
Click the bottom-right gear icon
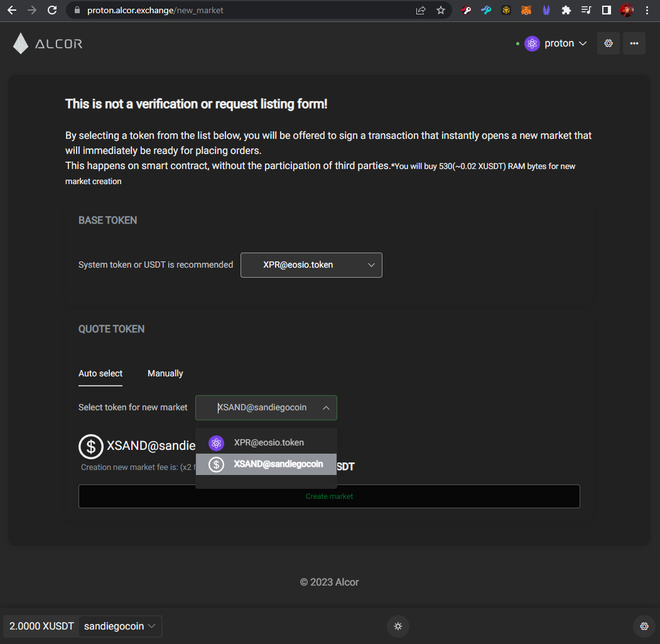point(644,626)
